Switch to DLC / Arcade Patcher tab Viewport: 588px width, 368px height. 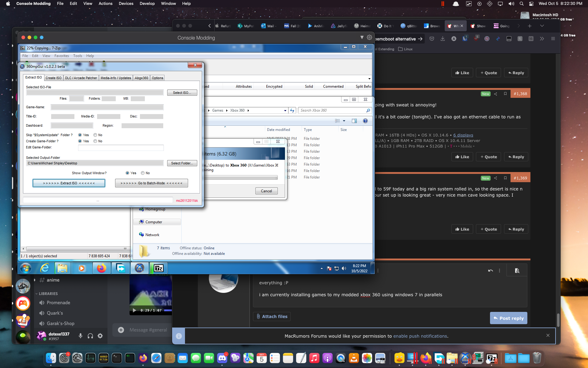tap(81, 78)
